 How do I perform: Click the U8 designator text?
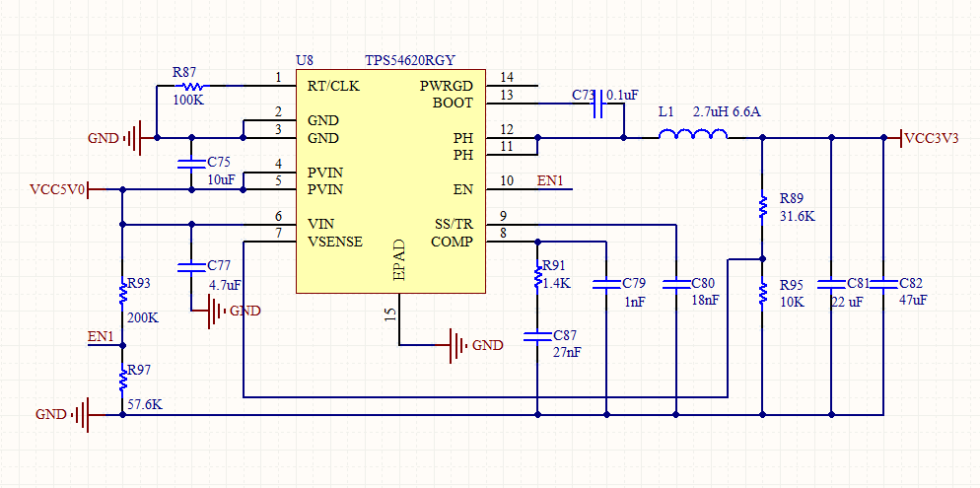[305, 60]
